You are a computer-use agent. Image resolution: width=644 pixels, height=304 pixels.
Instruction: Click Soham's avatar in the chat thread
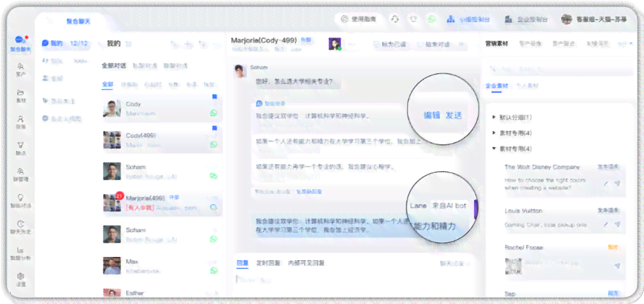pyautogui.click(x=240, y=71)
